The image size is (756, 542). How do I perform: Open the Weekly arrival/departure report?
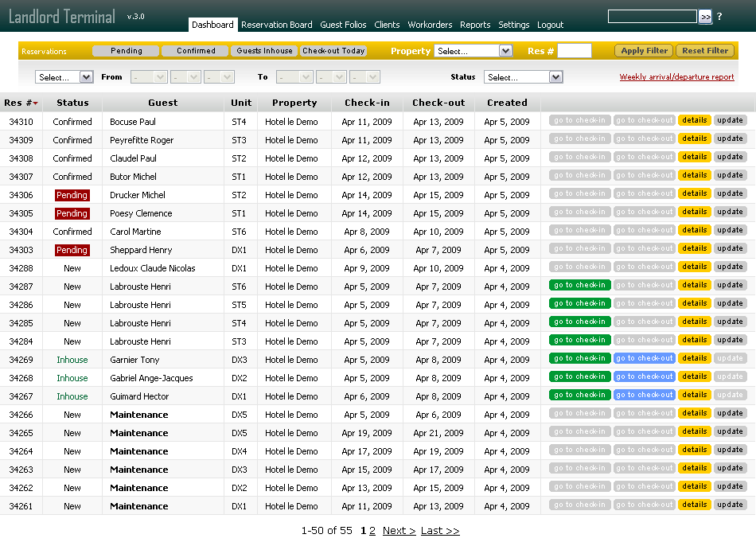[676, 76]
